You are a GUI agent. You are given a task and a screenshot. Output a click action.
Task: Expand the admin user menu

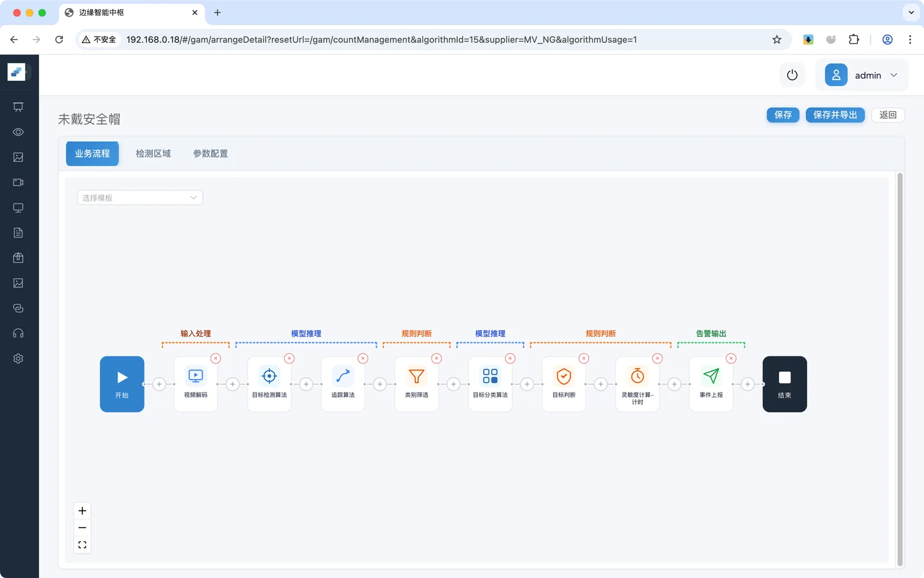click(x=862, y=75)
